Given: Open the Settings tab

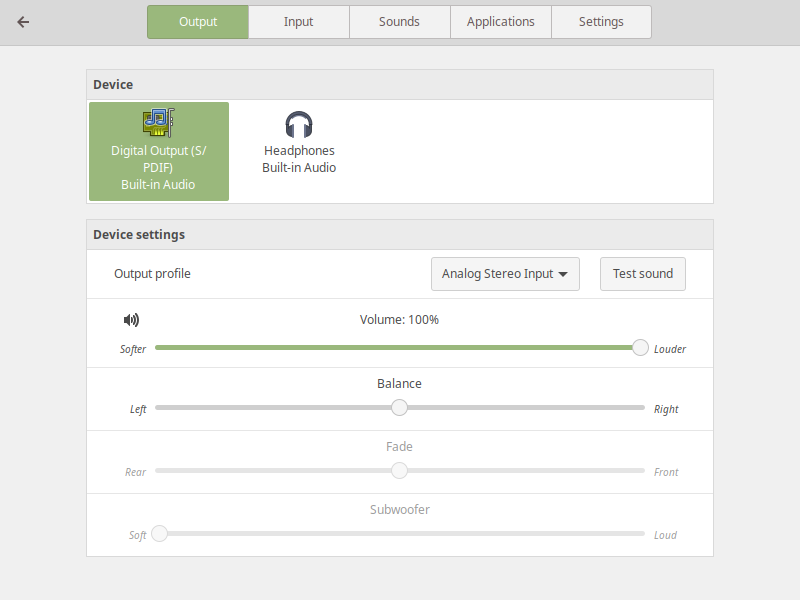Looking at the screenshot, I should coord(601,22).
